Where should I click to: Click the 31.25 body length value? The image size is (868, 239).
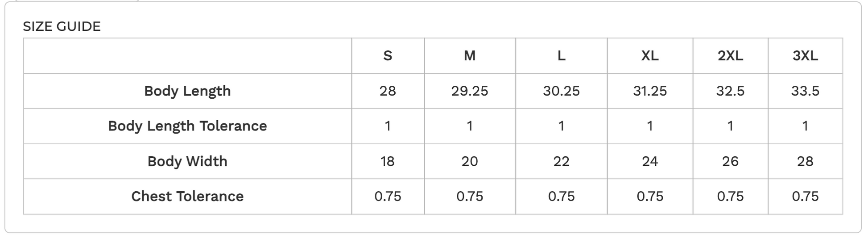click(x=649, y=91)
